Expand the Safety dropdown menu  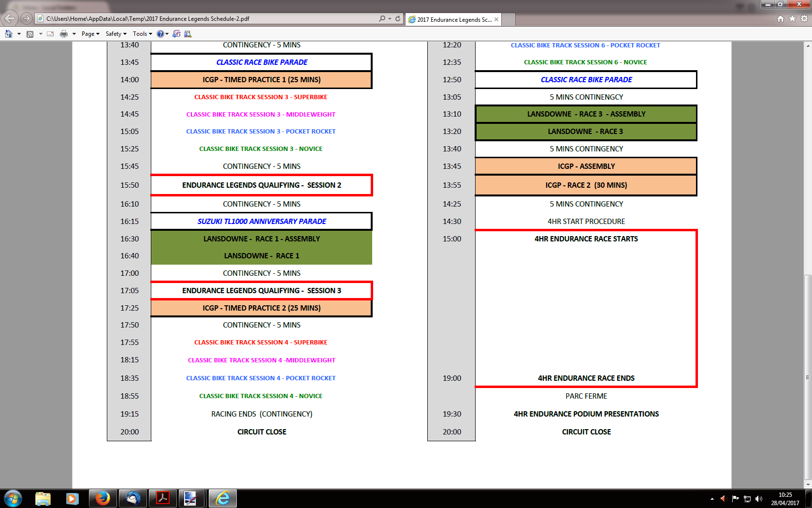pos(116,34)
